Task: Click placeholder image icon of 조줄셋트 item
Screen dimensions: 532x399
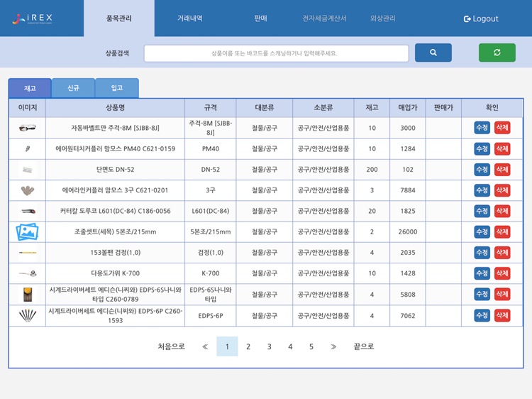Action: [x=27, y=232]
